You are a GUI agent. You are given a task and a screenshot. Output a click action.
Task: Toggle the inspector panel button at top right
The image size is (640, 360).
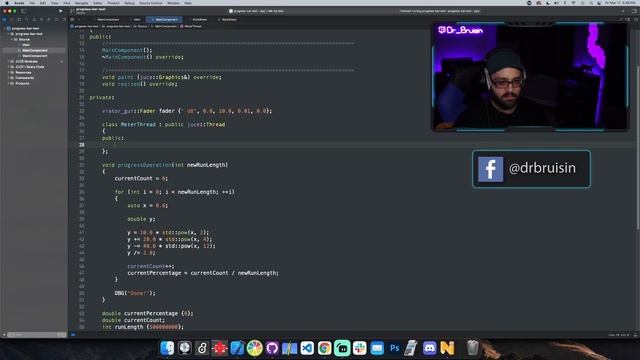click(634, 11)
